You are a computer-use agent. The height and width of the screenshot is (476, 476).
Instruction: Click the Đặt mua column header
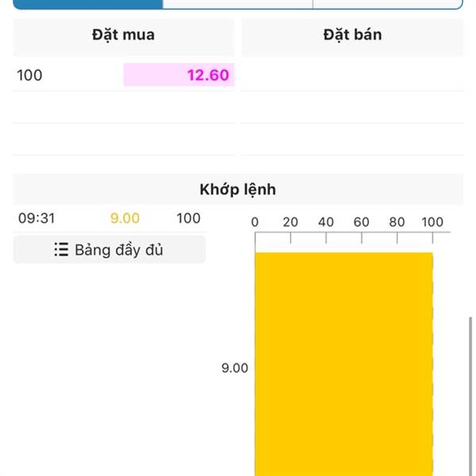(x=124, y=35)
